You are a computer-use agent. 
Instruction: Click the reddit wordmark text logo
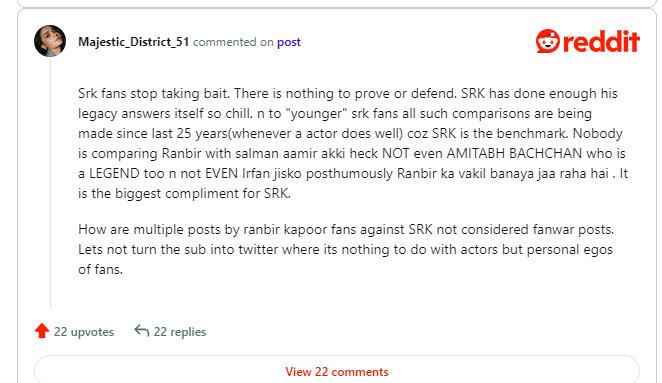click(601, 41)
